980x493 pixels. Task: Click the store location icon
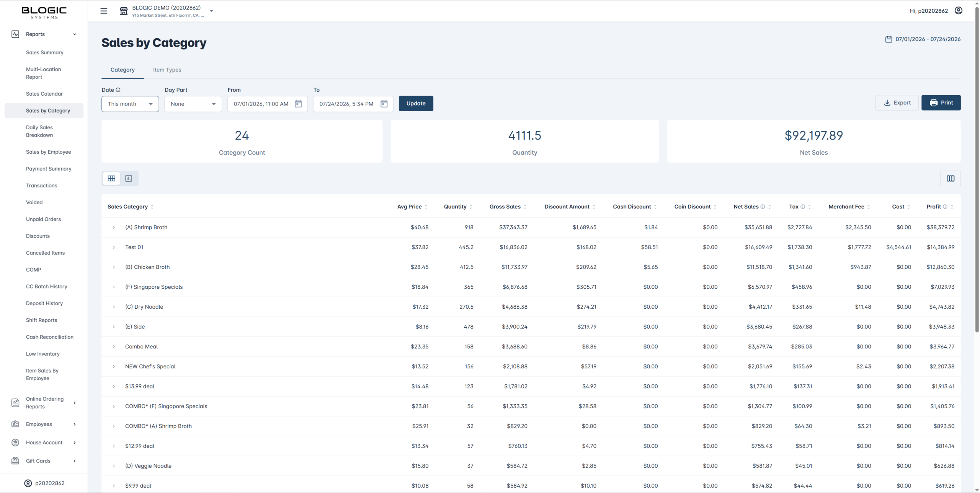(x=124, y=11)
